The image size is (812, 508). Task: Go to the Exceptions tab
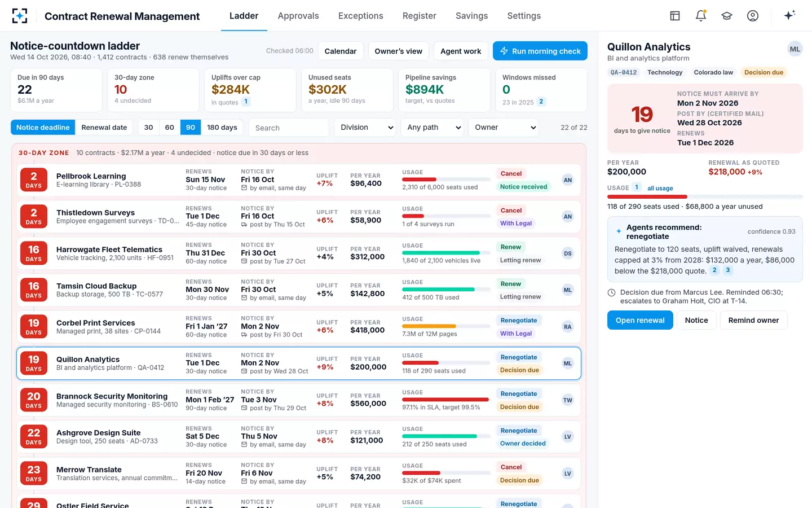[361, 16]
